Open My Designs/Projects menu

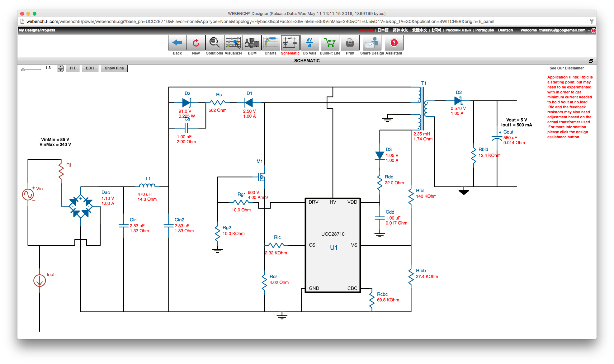pos(37,30)
